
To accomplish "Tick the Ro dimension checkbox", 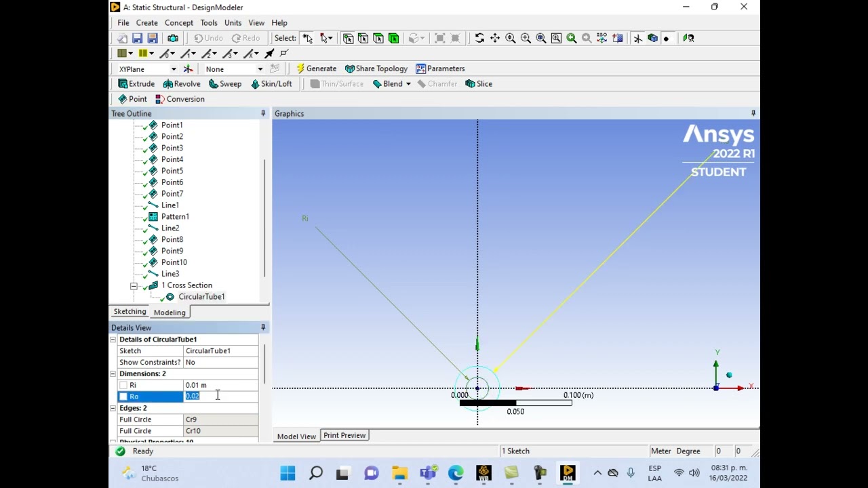I will 123,396.
